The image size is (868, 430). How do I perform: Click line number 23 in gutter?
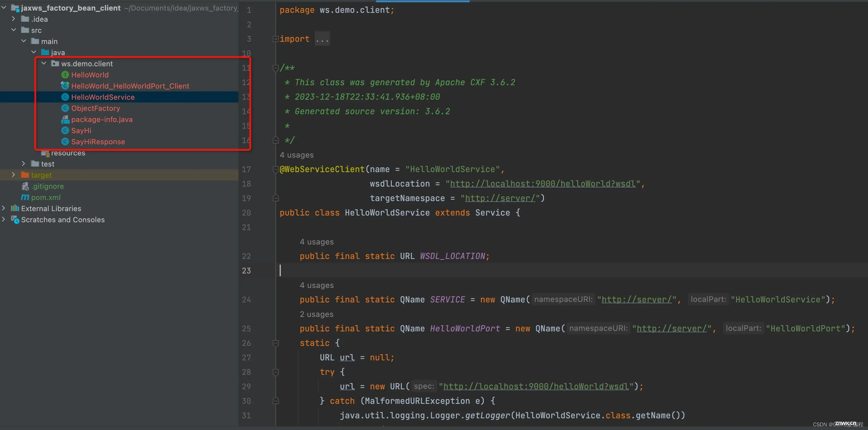[x=246, y=271]
